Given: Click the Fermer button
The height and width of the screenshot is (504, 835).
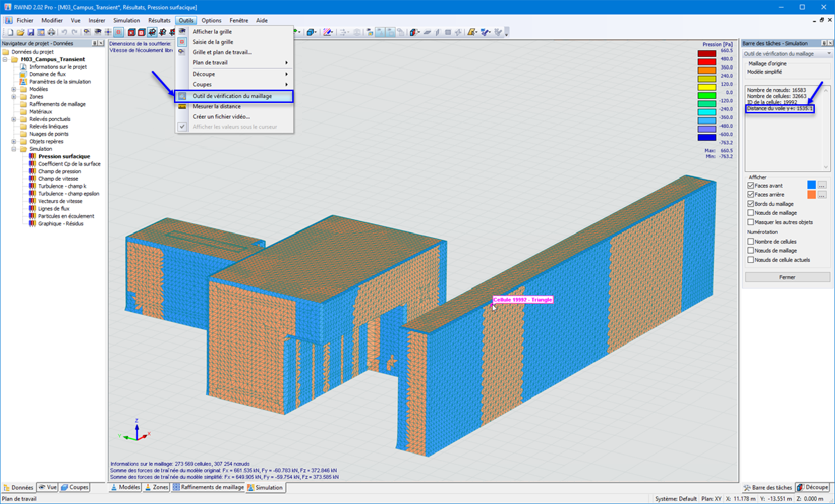Looking at the screenshot, I should 787,277.
